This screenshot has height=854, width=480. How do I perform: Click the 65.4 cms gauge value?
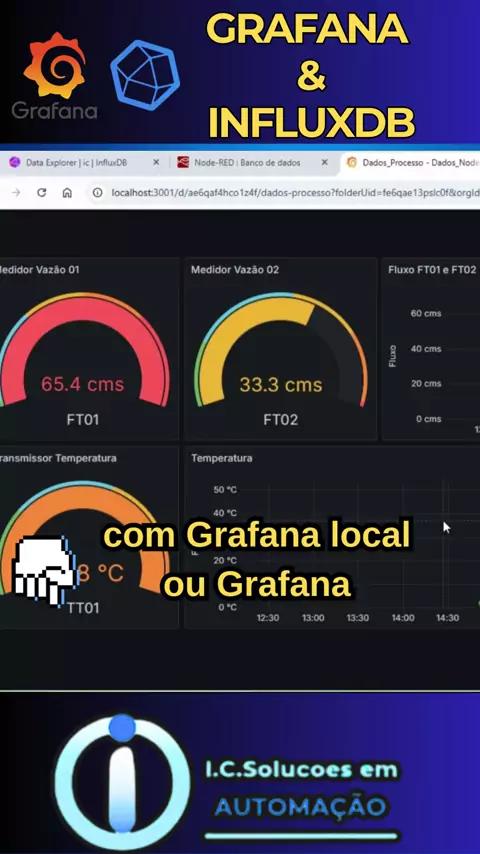coord(83,385)
